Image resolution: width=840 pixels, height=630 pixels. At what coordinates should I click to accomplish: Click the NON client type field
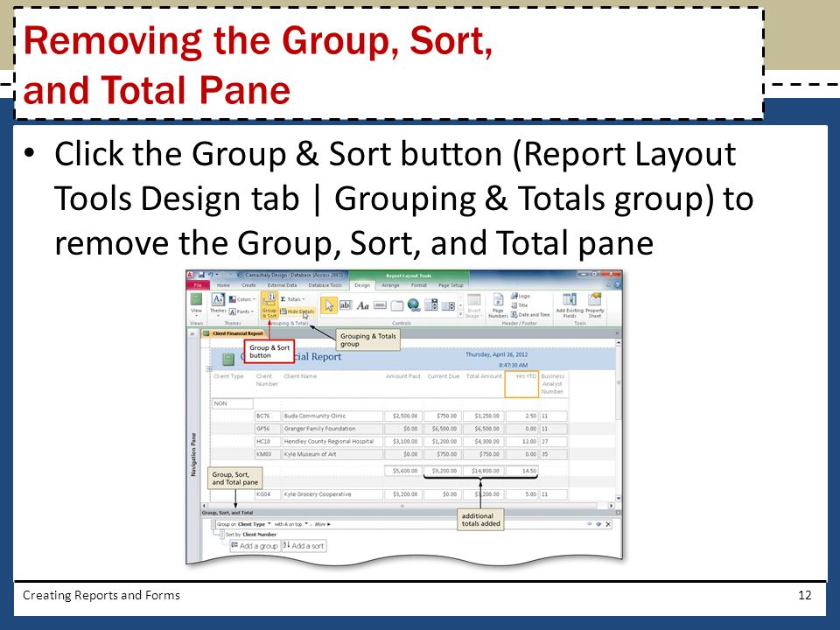(x=233, y=403)
